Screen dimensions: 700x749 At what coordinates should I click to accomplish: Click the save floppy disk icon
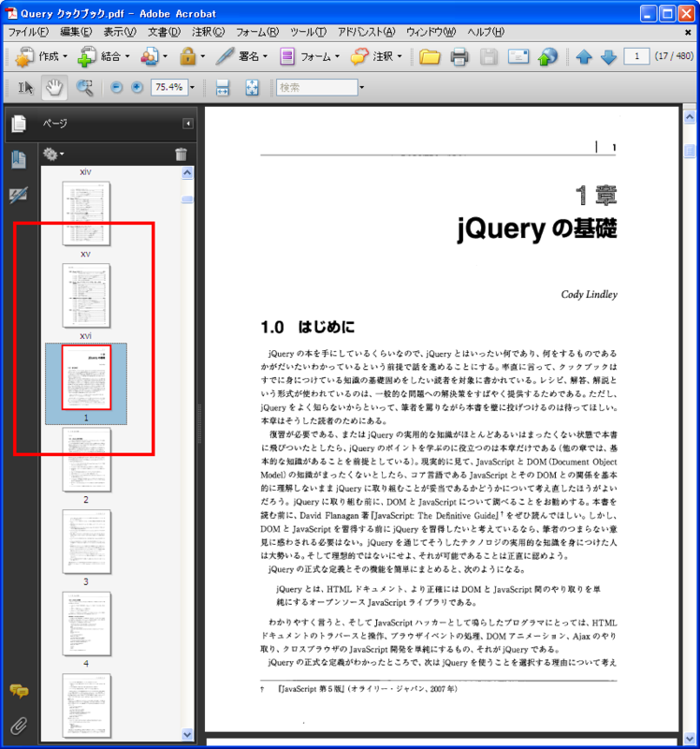[x=489, y=57]
